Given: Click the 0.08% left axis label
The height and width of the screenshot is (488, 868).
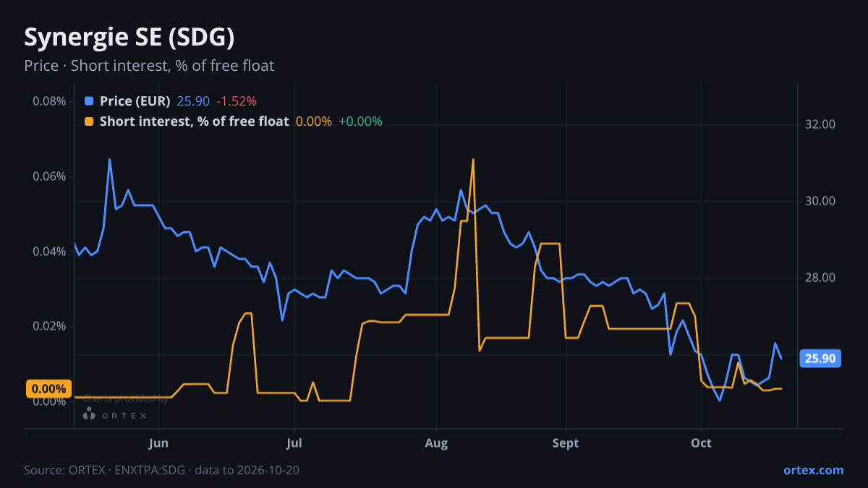Looking at the screenshot, I should [49, 100].
